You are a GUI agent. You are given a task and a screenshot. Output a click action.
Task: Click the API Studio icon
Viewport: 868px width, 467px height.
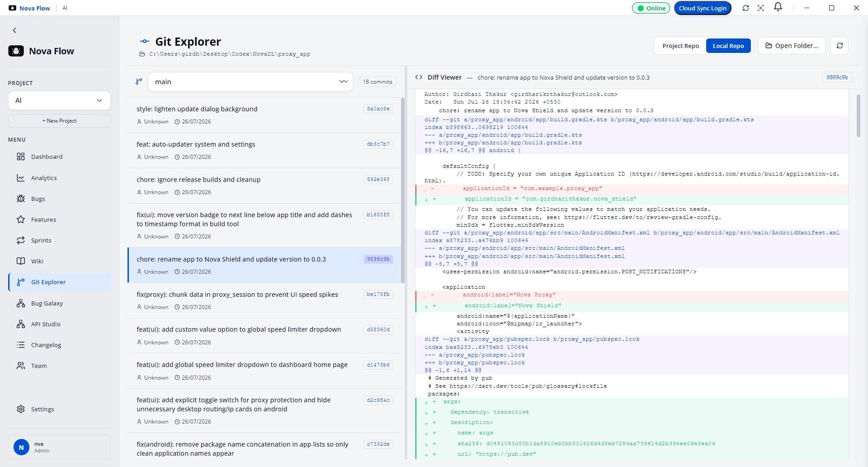pyautogui.click(x=21, y=324)
